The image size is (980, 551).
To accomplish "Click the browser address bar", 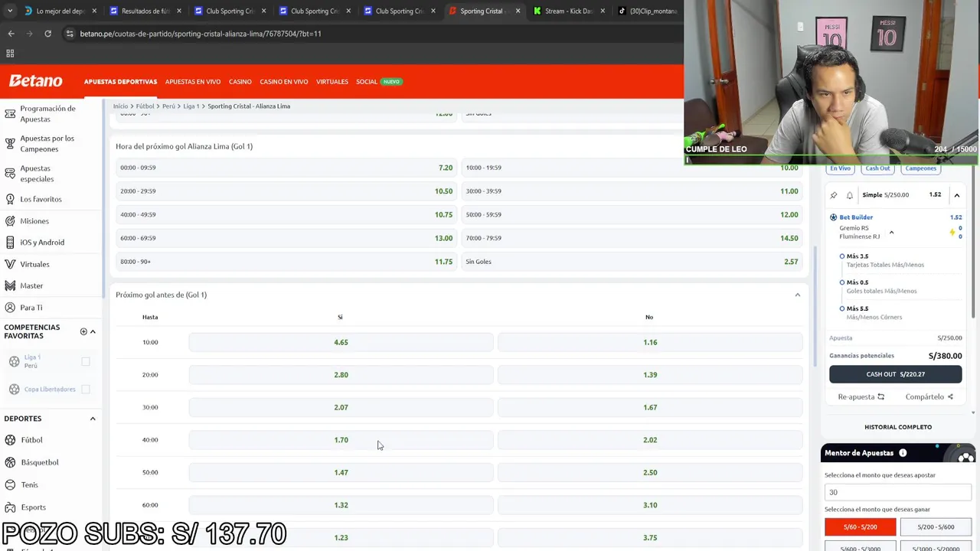I will [367, 34].
